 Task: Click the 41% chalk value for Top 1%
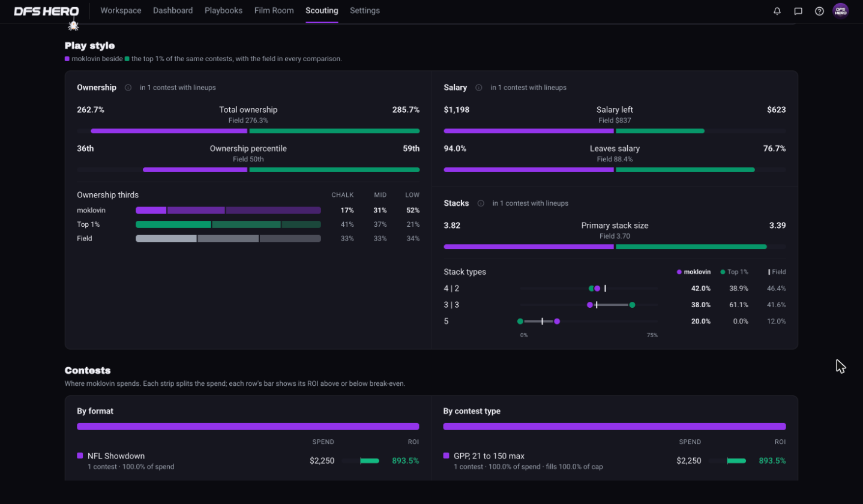click(347, 224)
